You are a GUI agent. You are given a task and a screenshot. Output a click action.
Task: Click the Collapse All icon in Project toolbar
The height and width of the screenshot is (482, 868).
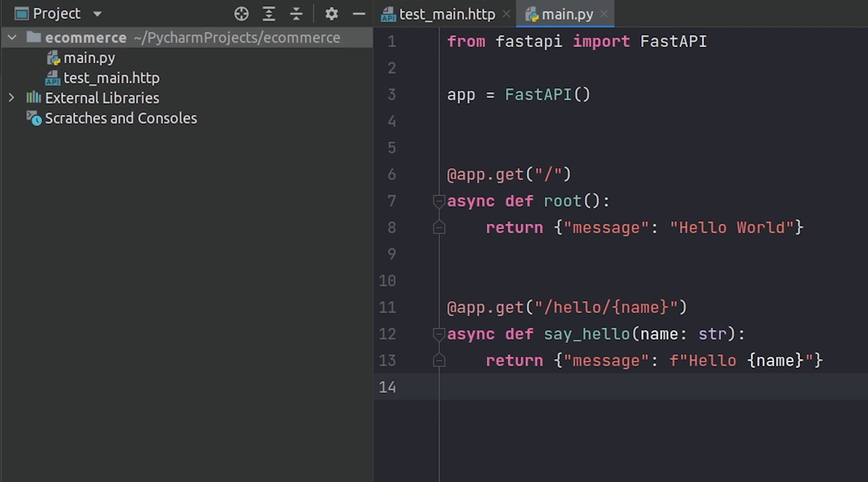[296, 14]
